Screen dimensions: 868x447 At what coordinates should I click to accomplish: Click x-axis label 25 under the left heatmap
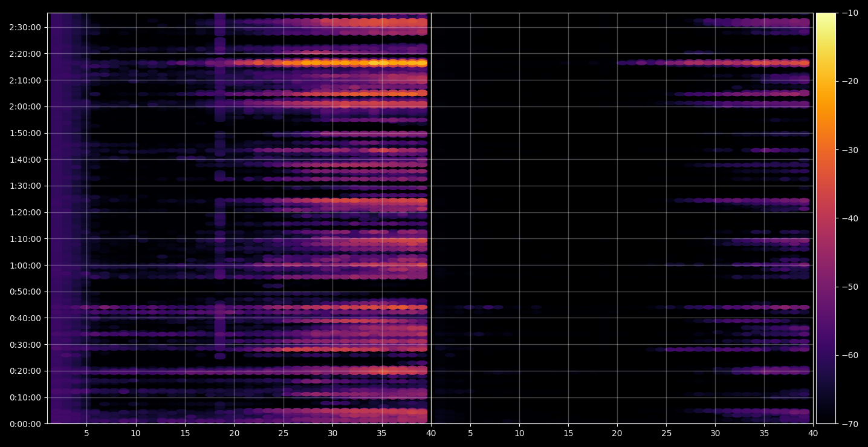click(x=283, y=433)
